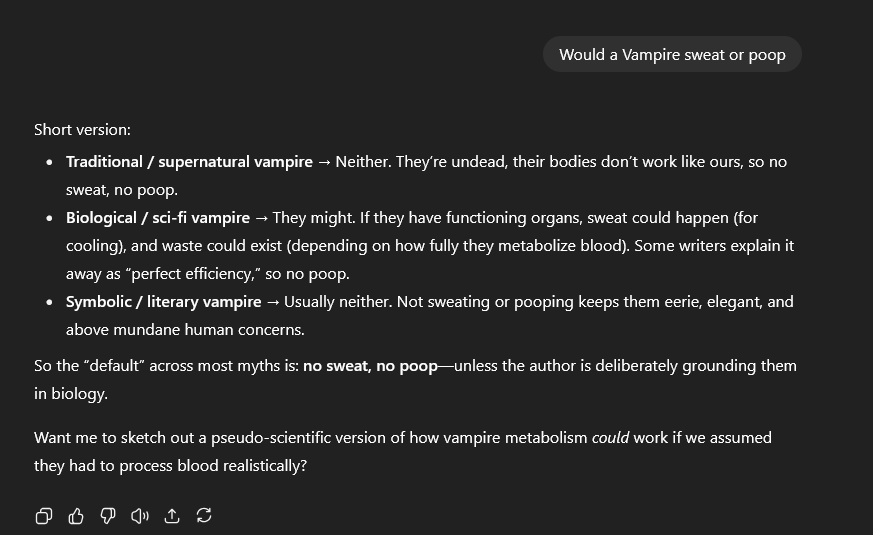The width and height of the screenshot is (873, 535).
Task: Click the 'Short version:' text line
Action: pos(82,130)
